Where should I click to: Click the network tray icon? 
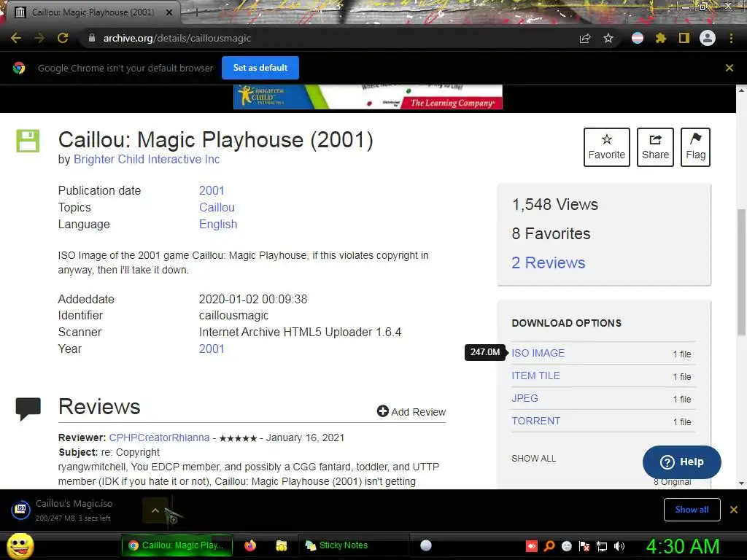[602, 546]
